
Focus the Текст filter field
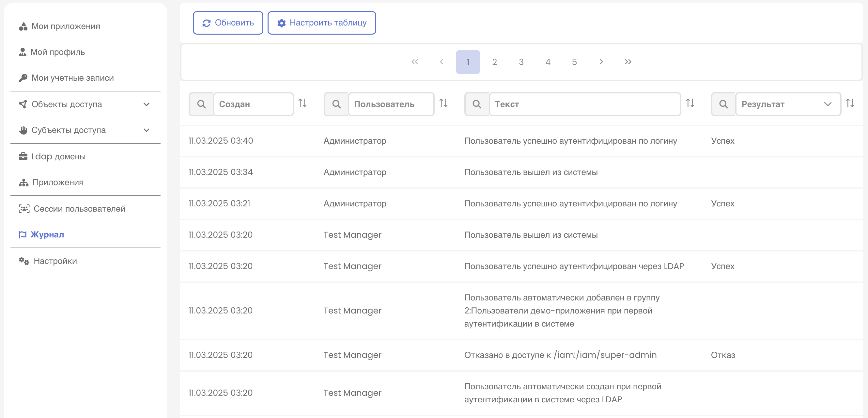pos(585,104)
